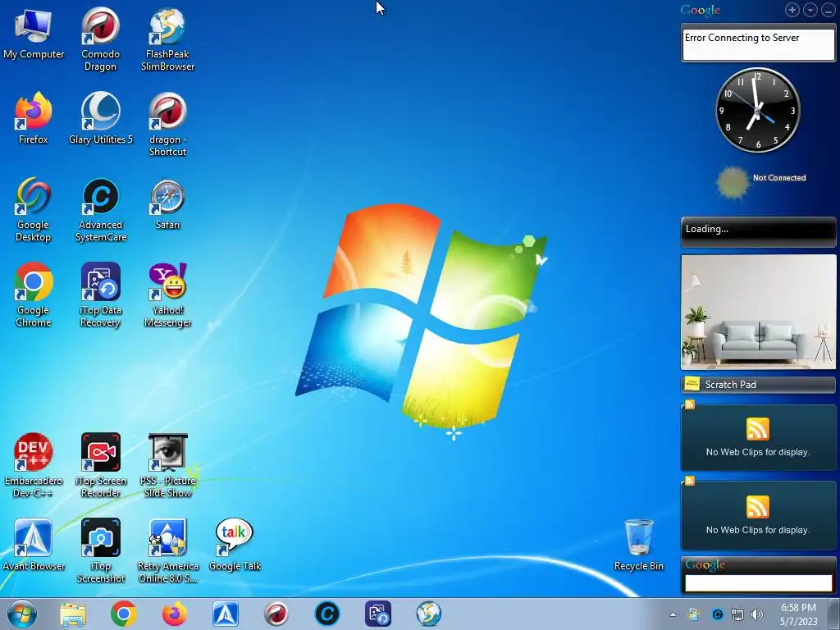
Task: Click the first Web Clips gadget RSS icon
Action: [x=757, y=429]
